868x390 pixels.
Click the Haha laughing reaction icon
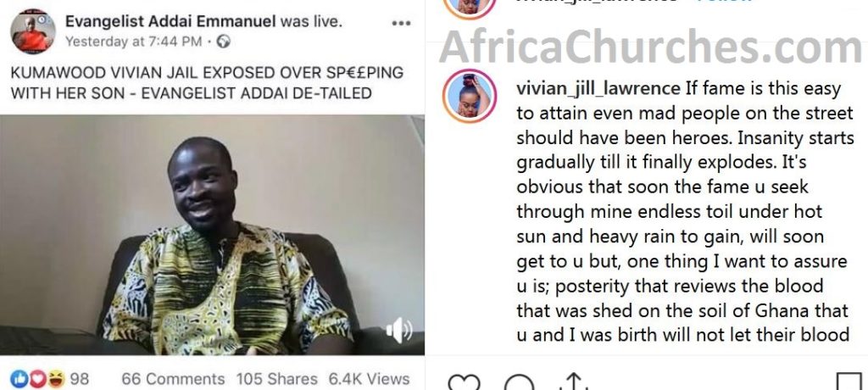coord(55,379)
